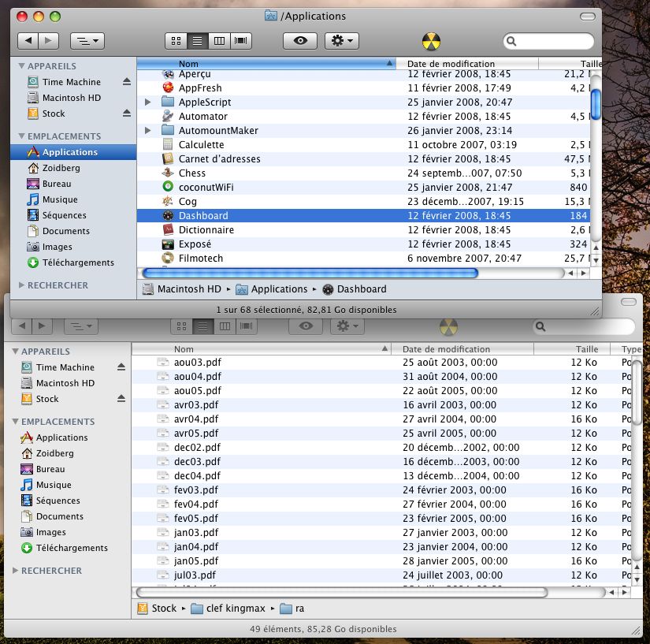This screenshot has width=650, height=644.
Task: Select the Cog application icon
Action: pos(168,201)
